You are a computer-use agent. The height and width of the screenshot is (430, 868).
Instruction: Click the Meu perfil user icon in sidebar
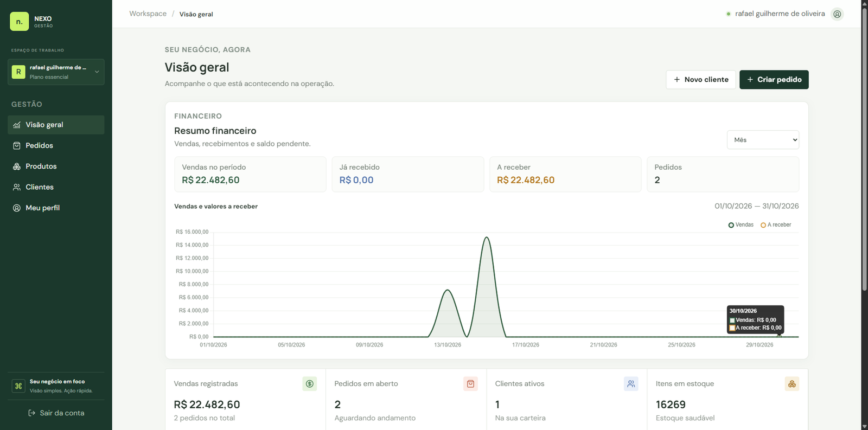tap(17, 208)
